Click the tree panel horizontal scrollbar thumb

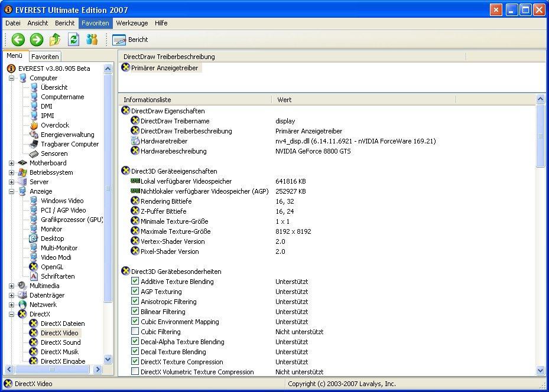click(52, 369)
